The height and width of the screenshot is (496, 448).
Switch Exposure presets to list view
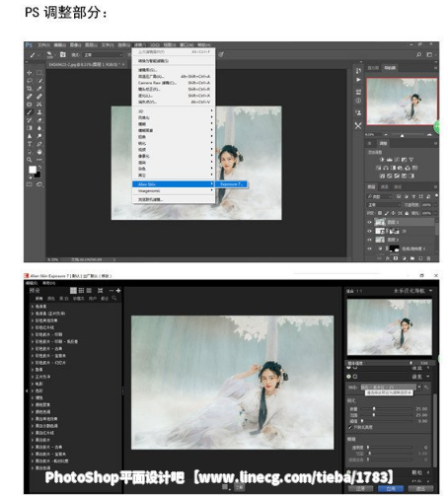tap(89, 291)
